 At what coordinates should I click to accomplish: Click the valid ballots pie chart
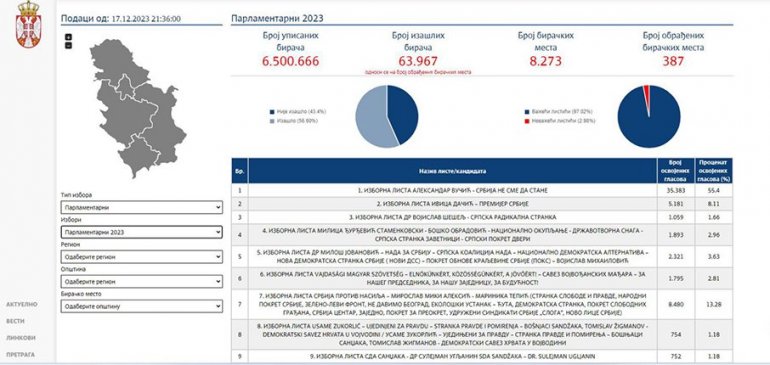(x=649, y=116)
